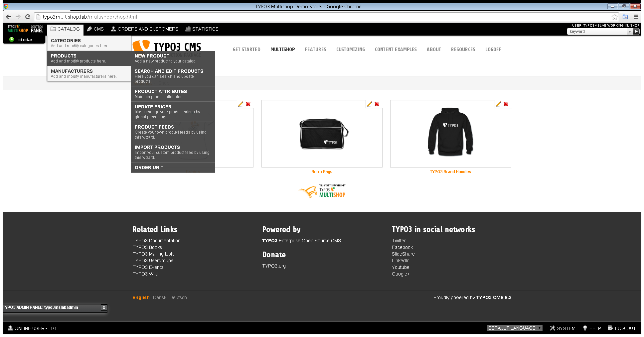Reload the page with Chrome refresh icon

click(x=28, y=17)
